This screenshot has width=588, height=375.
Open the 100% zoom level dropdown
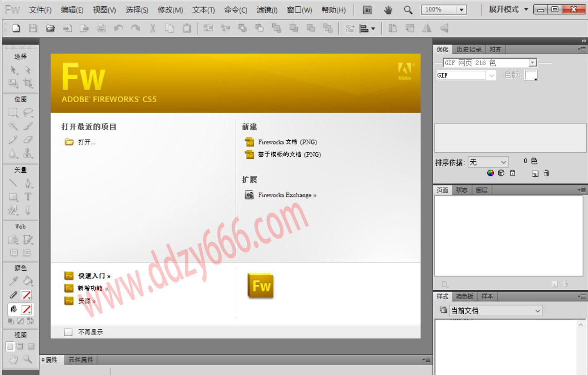461,10
